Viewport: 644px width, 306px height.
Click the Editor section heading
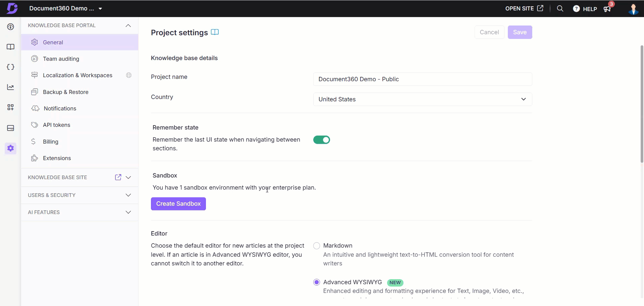(159, 234)
